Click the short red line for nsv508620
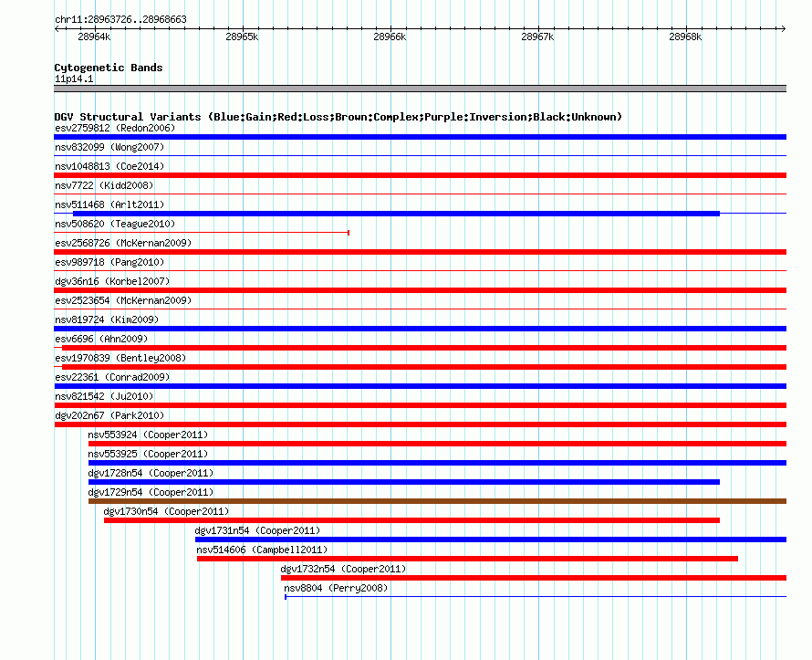 202,233
